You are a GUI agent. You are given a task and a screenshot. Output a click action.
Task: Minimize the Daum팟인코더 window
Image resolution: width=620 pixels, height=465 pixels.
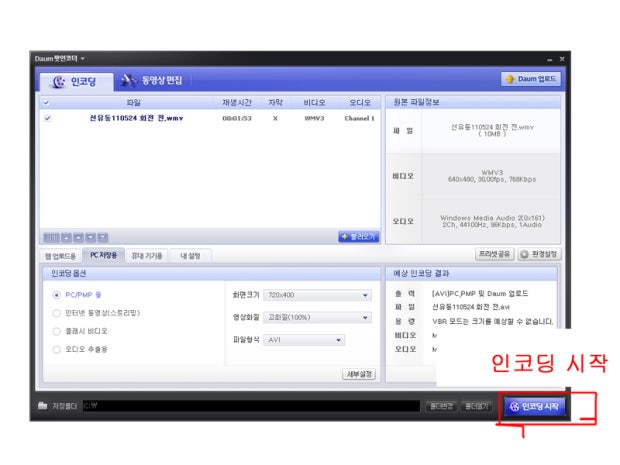click(x=549, y=59)
